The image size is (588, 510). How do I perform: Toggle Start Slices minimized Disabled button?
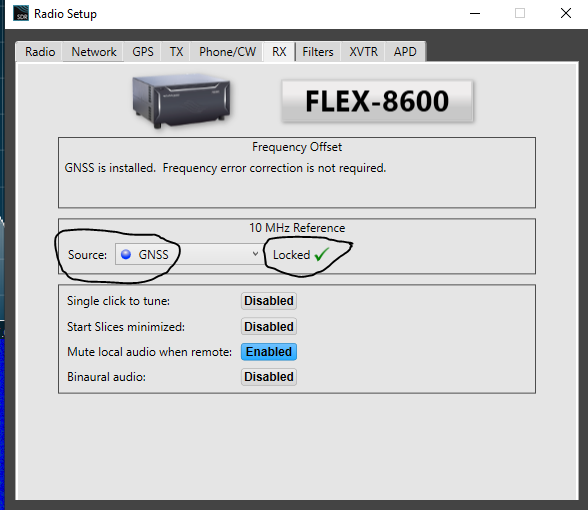[269, 327]
